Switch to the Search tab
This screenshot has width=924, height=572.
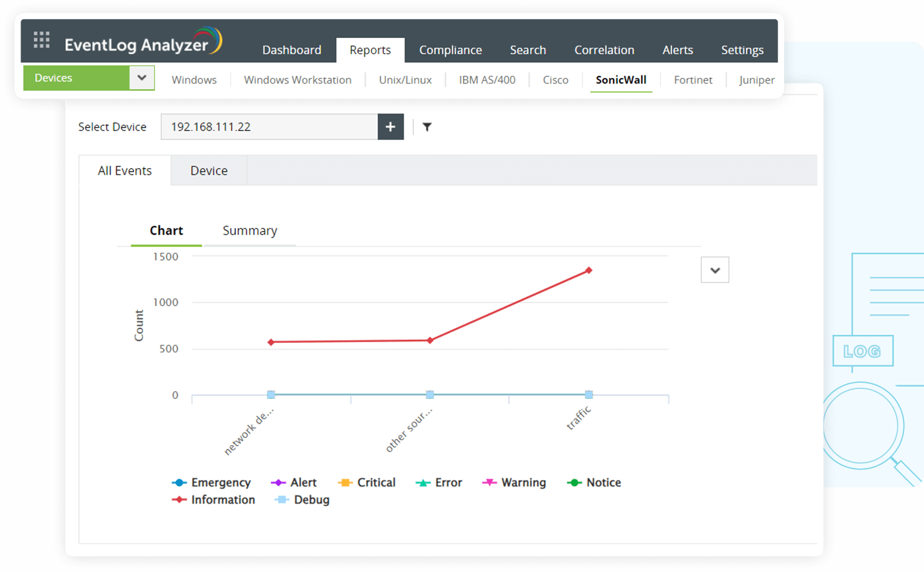[528, 50]
